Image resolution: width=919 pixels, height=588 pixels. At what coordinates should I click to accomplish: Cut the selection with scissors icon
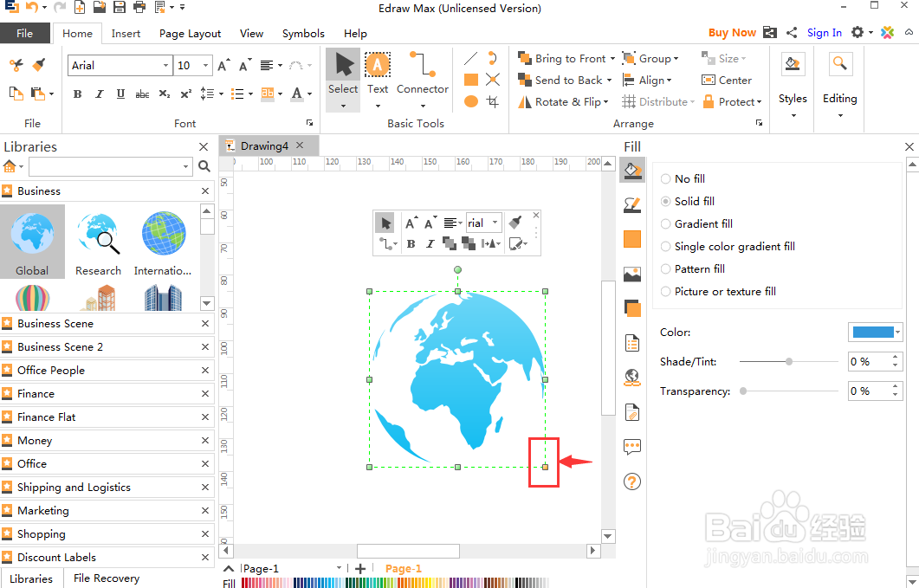(16, 65)
